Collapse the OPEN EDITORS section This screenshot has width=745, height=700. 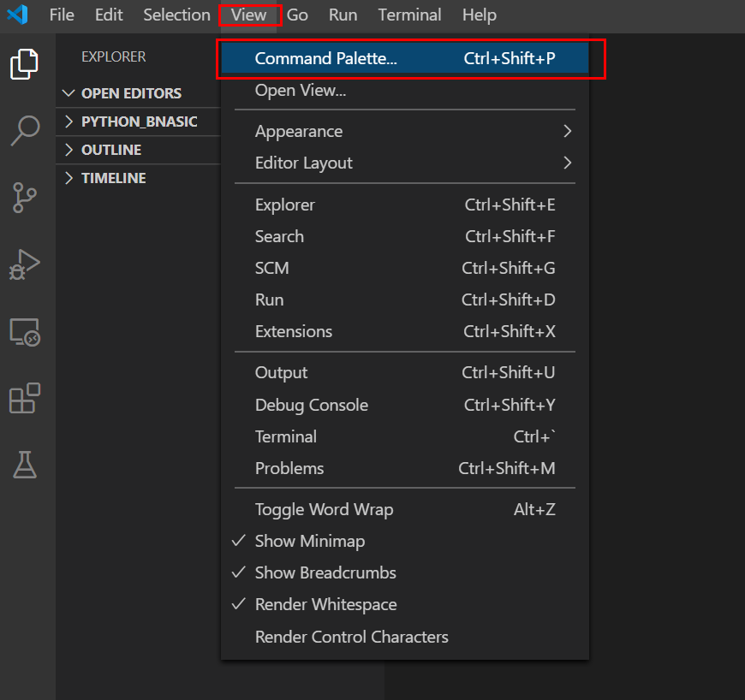[x=131, y=93]
